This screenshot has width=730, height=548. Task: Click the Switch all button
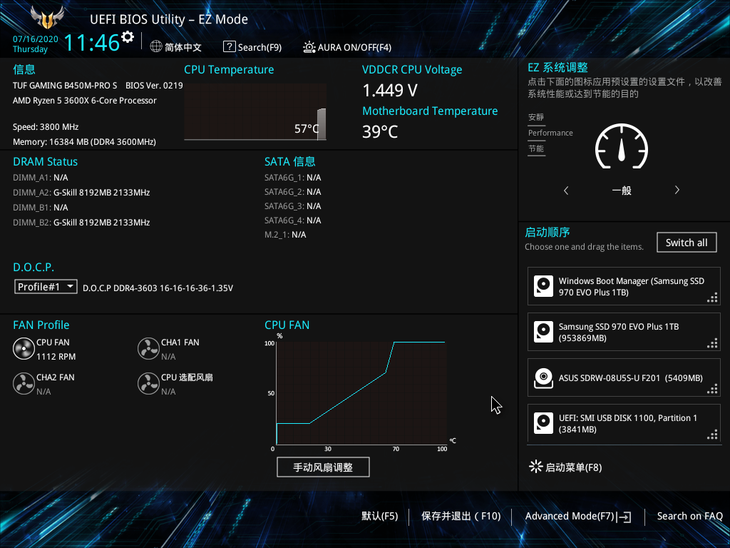[x=686, y=243]
